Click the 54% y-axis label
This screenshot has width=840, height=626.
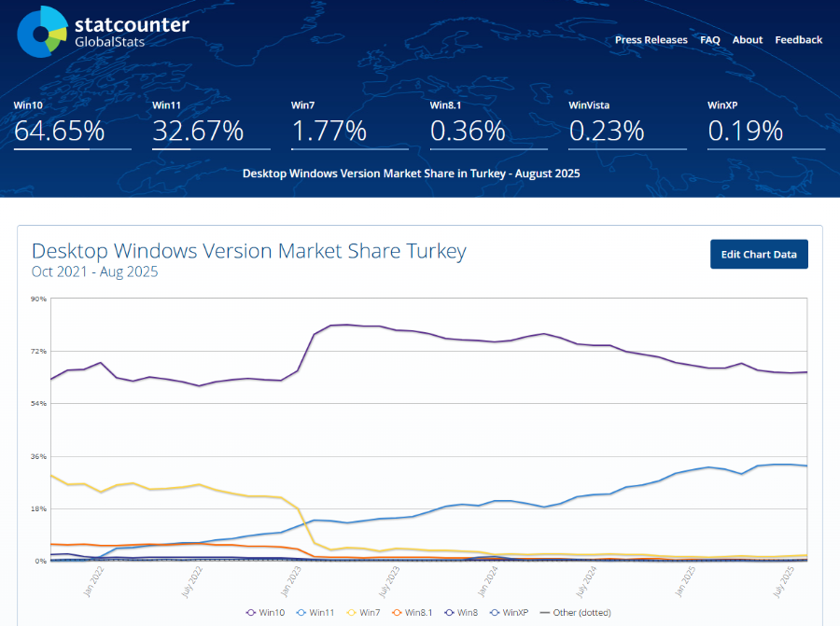click(38, 403)
